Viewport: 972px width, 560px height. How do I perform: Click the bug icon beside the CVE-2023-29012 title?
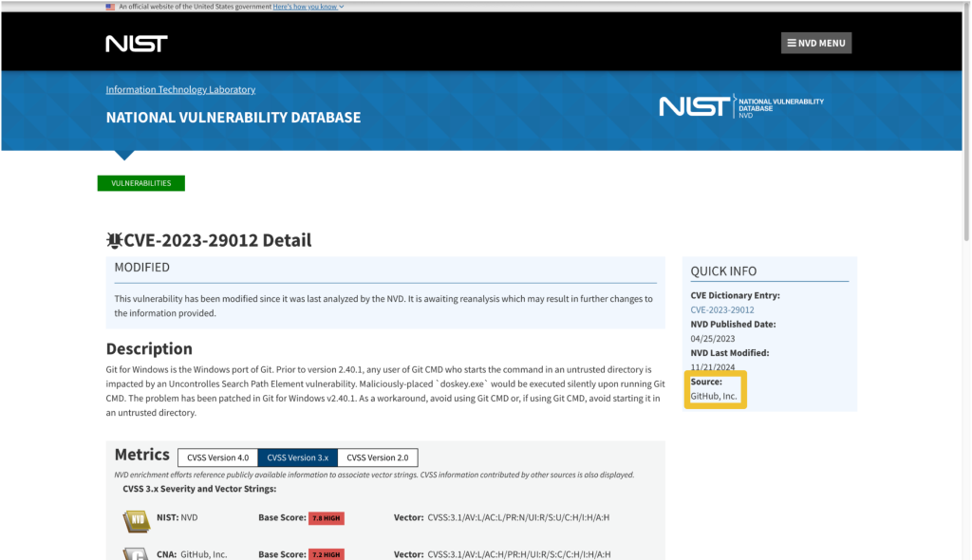(x=114, y=241)
